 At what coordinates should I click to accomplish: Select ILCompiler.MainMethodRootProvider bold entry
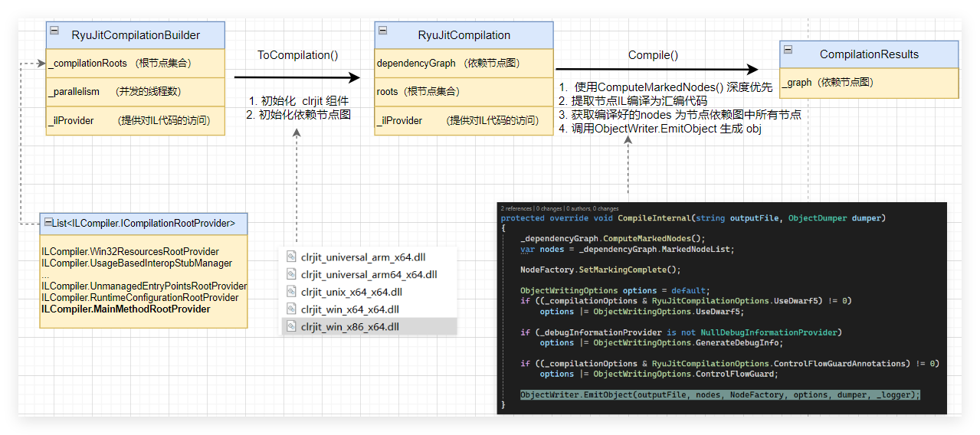[x=126, y=309]
